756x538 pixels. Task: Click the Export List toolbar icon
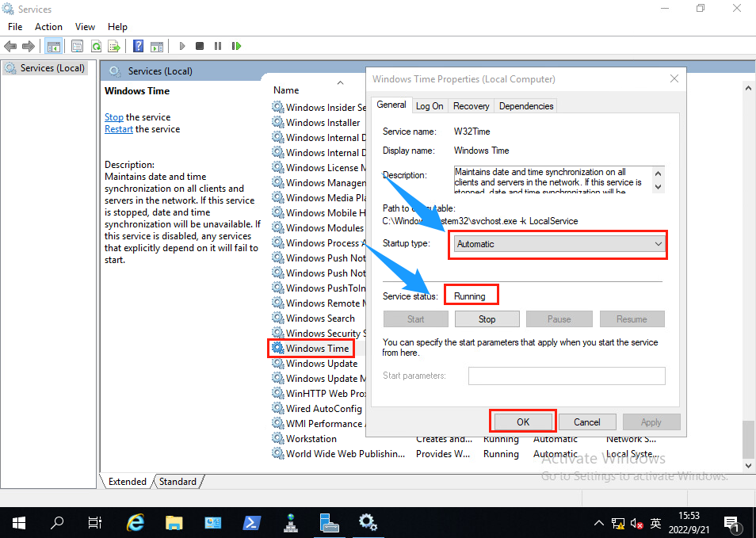tap(114, 46)
